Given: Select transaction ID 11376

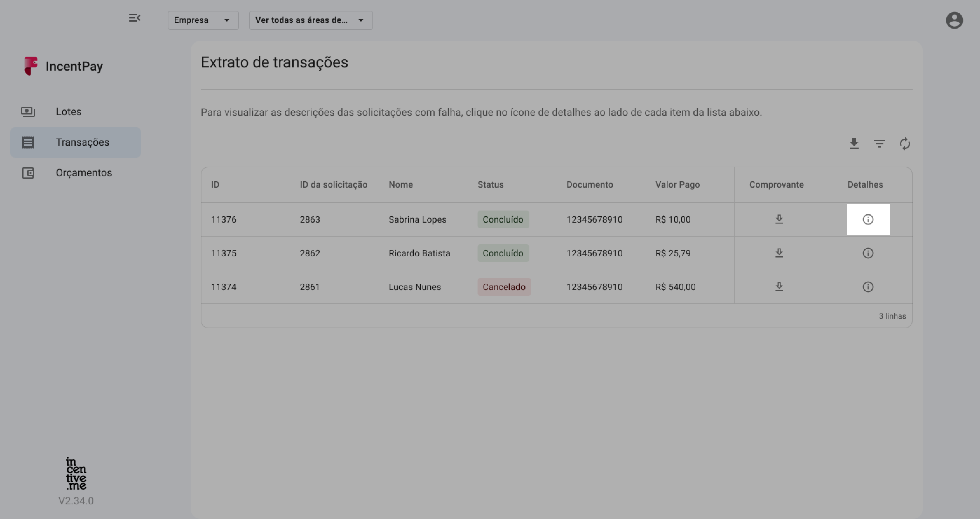Looking at the screenshot, I should point(223,219).
